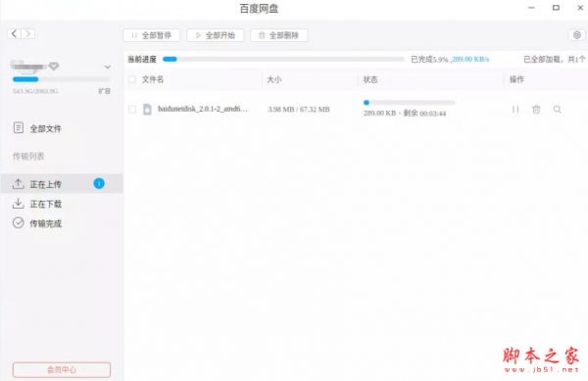
Task: Click the 289.00 KB/s speed text
Action: [470, 59]
